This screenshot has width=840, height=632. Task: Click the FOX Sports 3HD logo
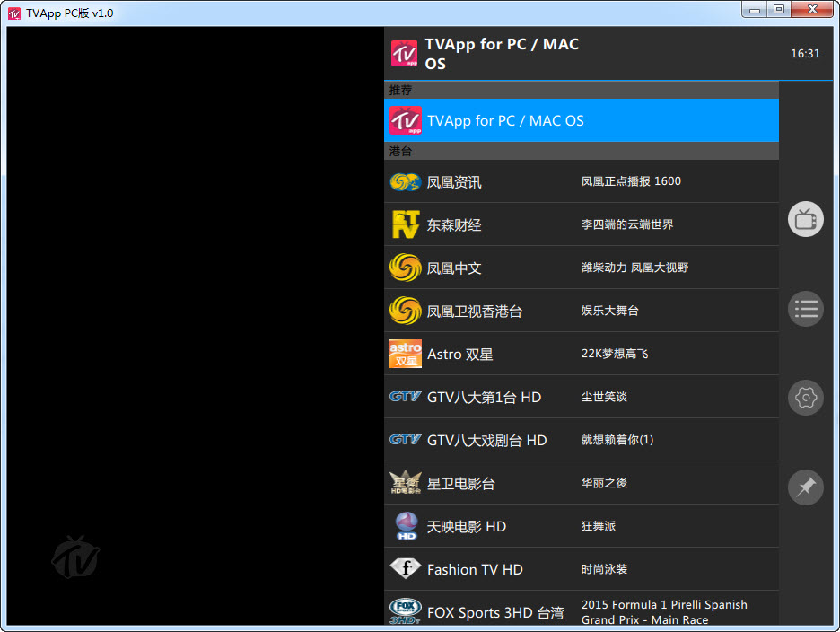point(405,611)
